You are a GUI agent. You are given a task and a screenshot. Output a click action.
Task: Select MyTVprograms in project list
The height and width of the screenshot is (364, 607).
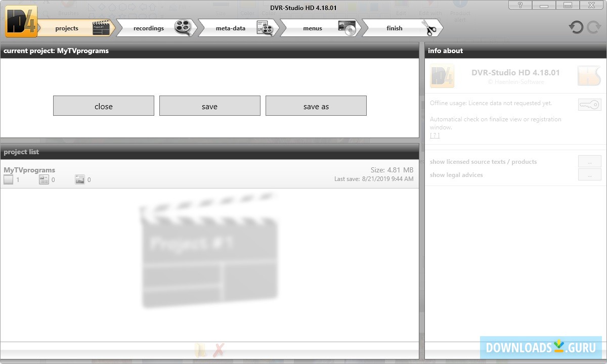coord(209,174)
